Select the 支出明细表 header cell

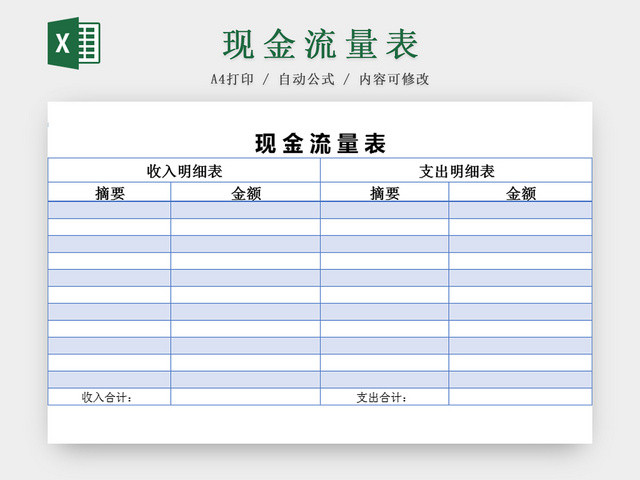pyautogui.click(x=456, y=171)
